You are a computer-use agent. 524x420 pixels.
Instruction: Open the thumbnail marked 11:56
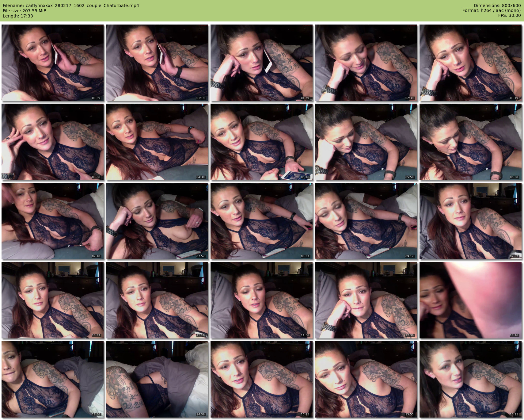(x=262, y=300)
